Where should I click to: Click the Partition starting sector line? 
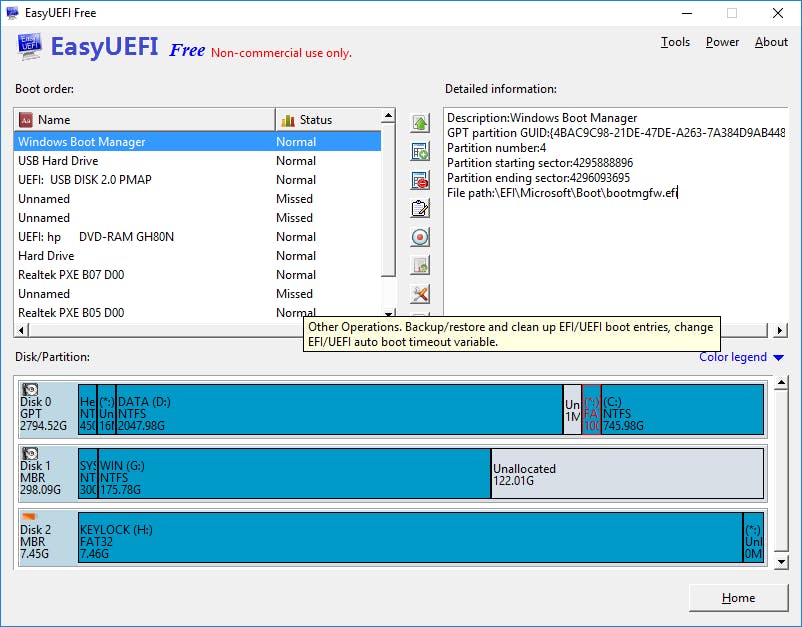point(540,163)
